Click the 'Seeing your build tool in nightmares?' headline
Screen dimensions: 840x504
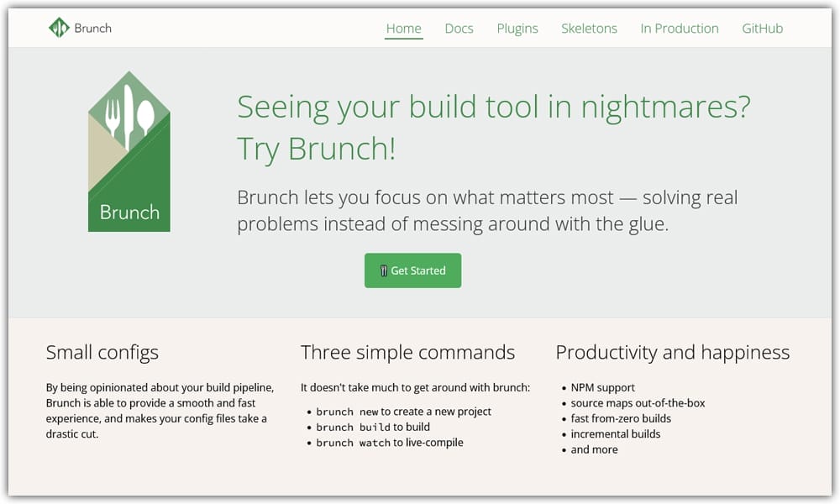coord(493,107)
